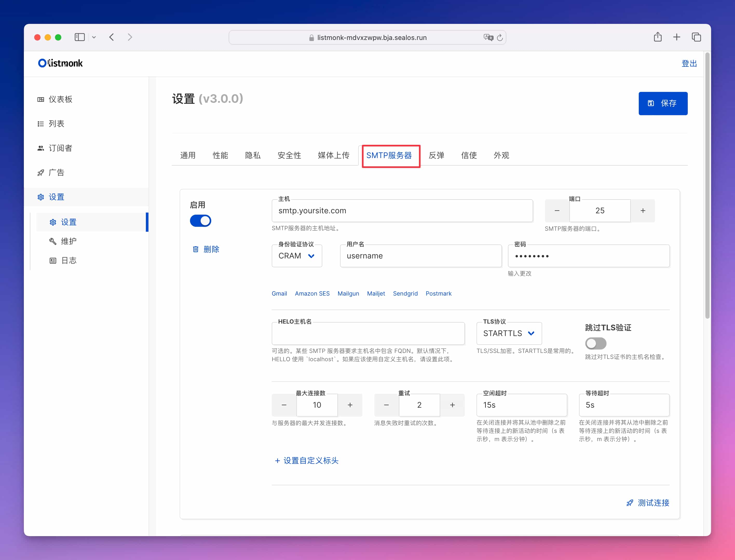Click the 主机 host input field
This screenshot has width=735, height=560.
[x=402, y=211]
